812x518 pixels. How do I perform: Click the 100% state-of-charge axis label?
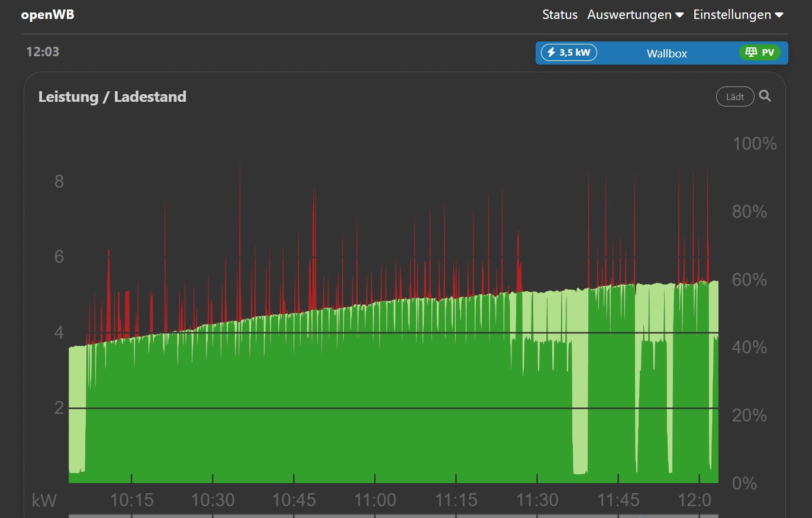click(x=754, y=143)
